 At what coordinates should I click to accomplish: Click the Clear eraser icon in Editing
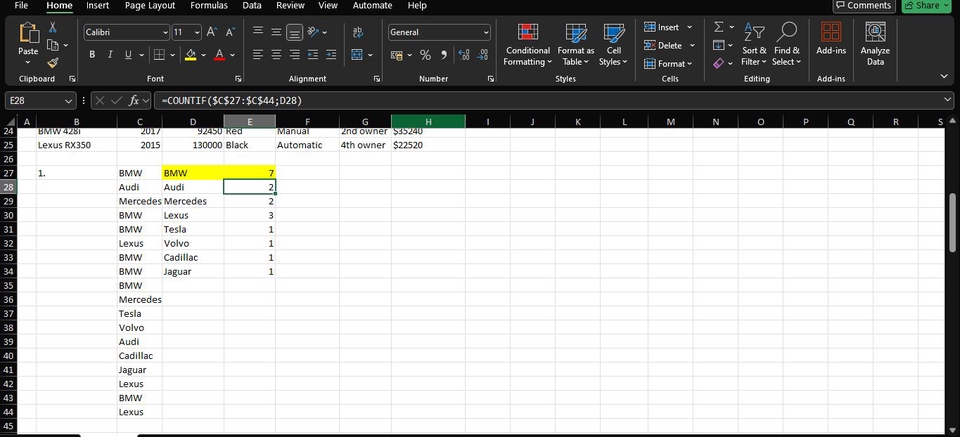pos(719,63)
